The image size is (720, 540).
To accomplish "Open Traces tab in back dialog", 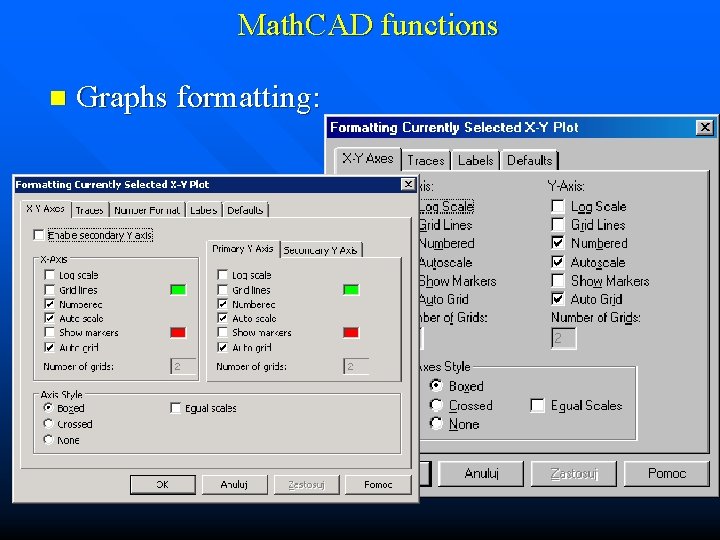I will coord(426,160).
